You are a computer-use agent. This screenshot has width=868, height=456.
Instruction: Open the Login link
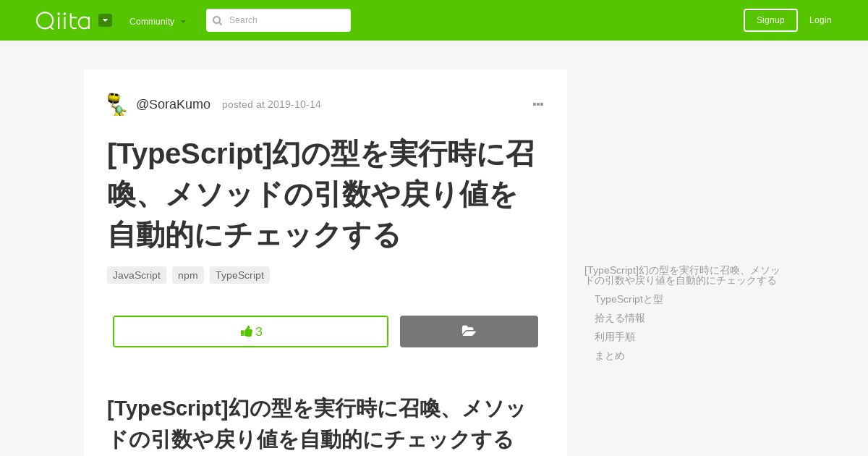tap(820, 20)
